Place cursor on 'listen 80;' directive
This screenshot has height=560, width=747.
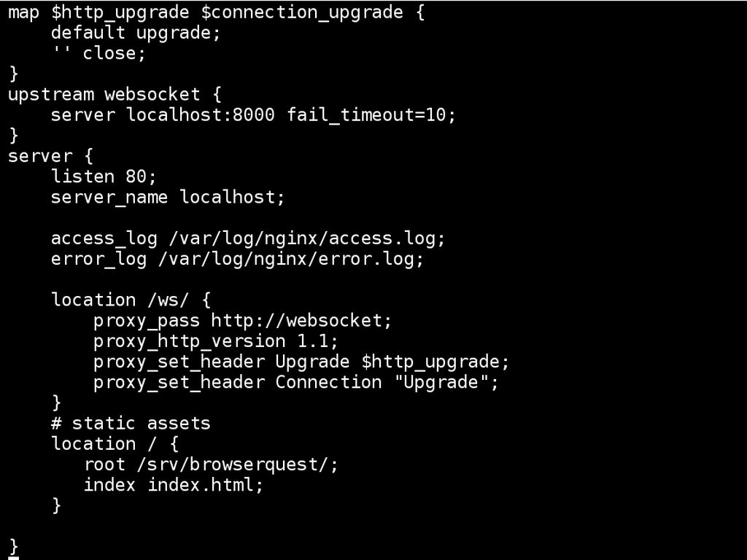[x=104, y=176]
